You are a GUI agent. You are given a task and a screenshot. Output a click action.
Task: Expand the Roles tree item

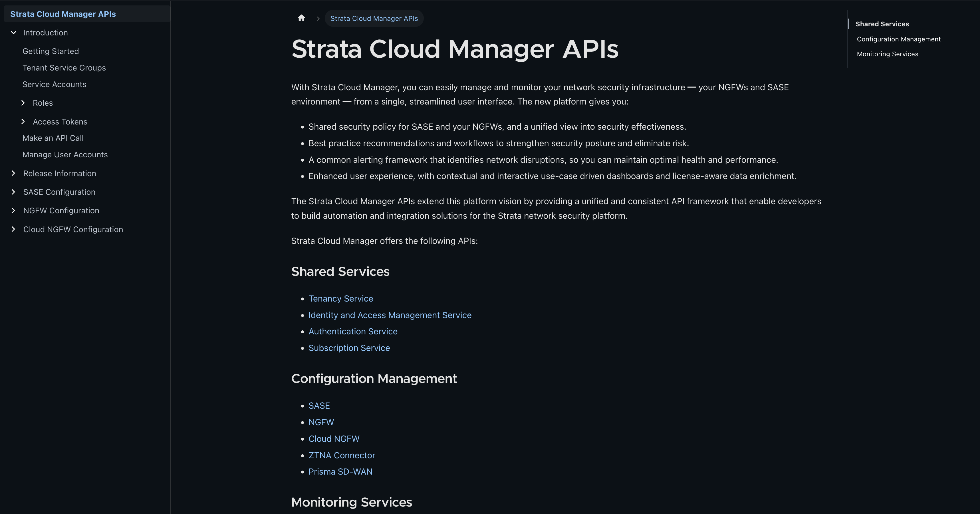23,103
